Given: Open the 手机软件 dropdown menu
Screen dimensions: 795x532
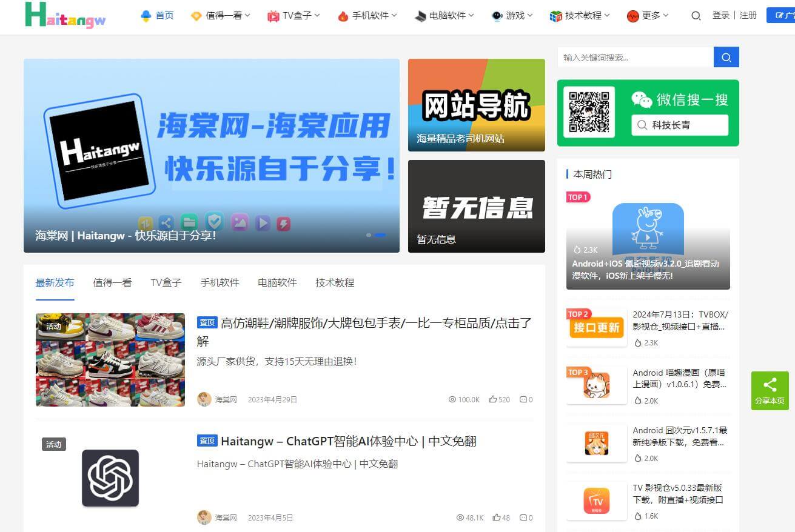Looking at the screenshot, I should point(367,16).
